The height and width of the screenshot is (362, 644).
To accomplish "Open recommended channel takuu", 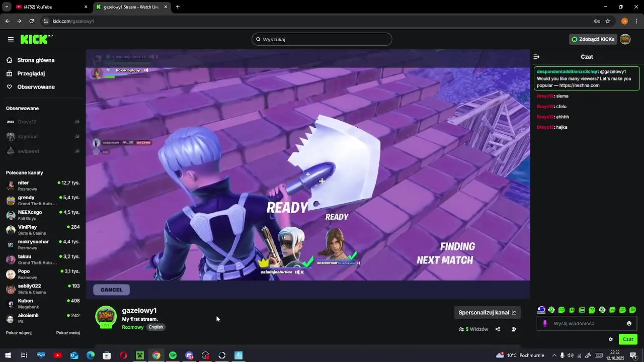I will 43,259.
